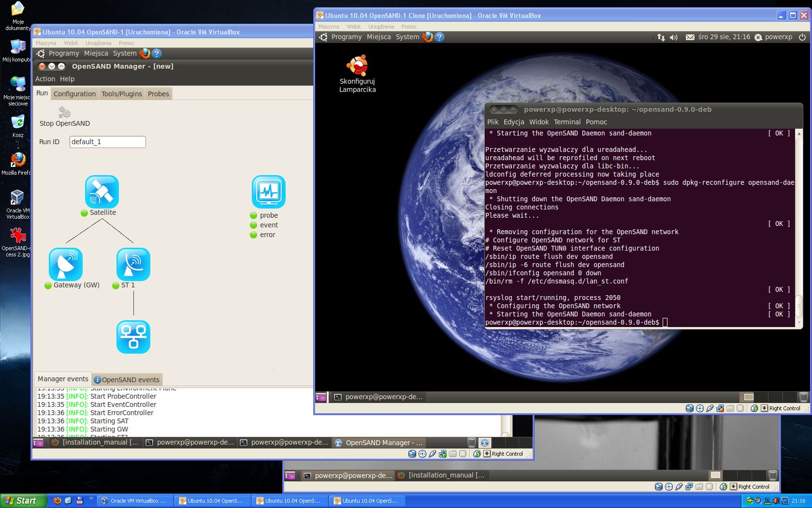Open the Terminal menu in terminal window
Viewport: 812px width, 508px height.
pyautogui.click(x=567, y=122)
